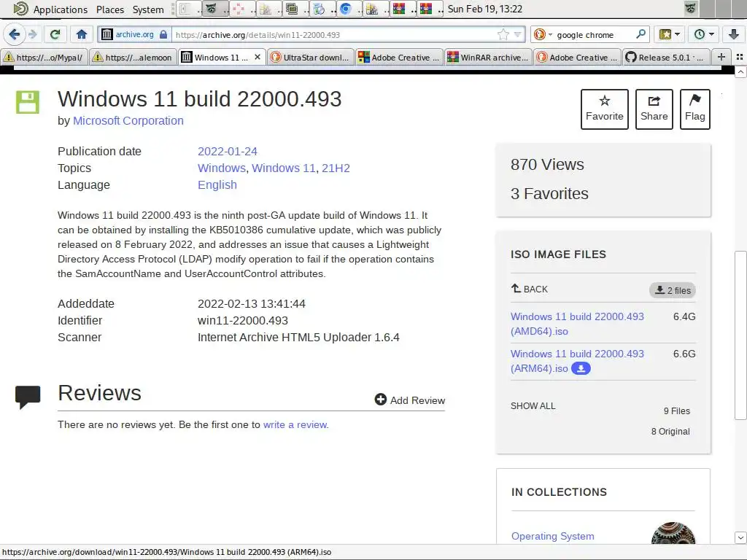This screenshot has height=560, width=747.
Task: Switch to the Mypal tab
Action: (x=44, y=57)
